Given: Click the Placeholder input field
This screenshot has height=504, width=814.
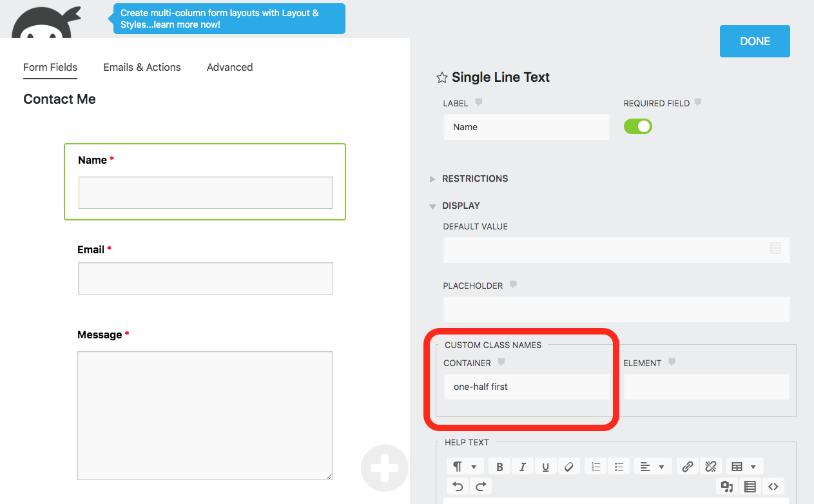Looking at the screenshot, I should (x=616, y=309).
